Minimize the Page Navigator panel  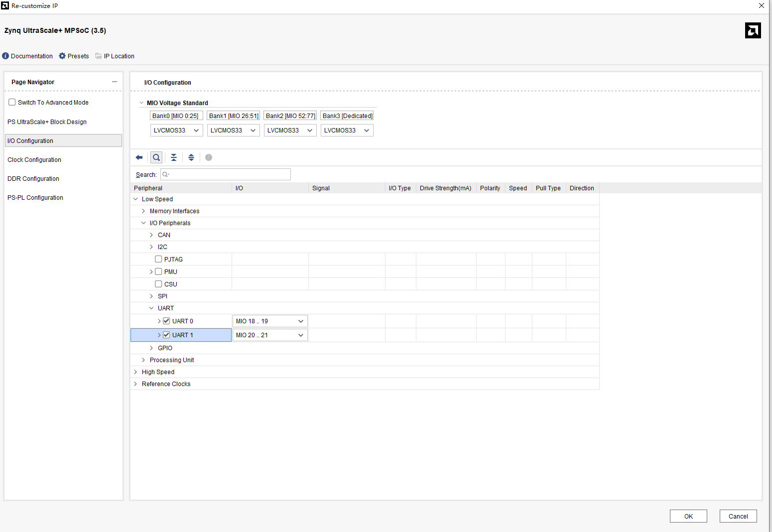click(x=115, y=82)
